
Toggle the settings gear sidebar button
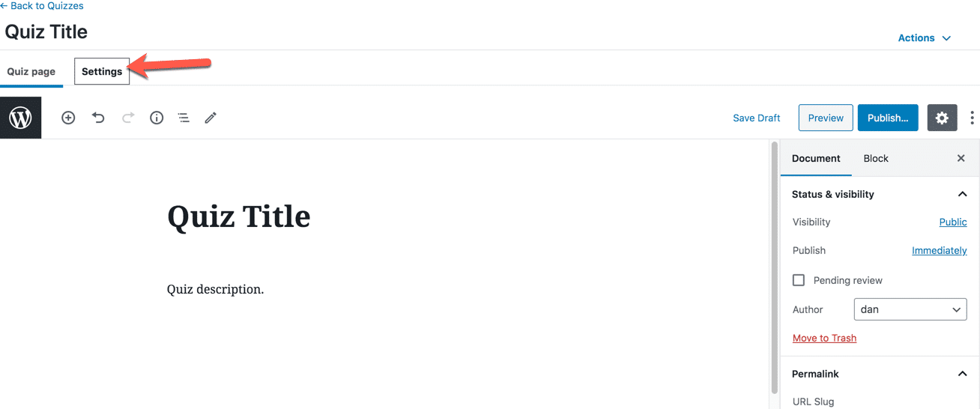click(942, 118)
